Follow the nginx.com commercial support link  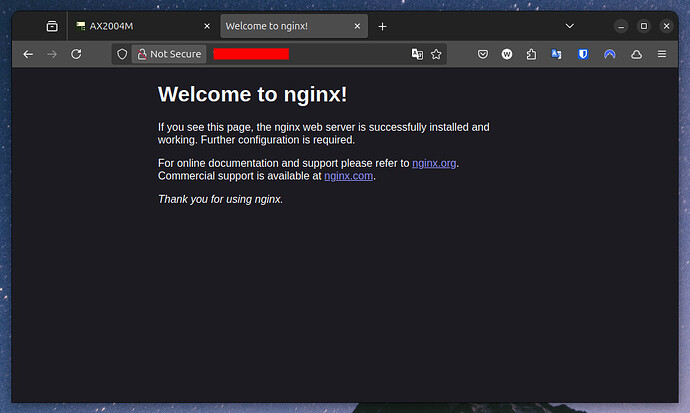click(349, 176)
